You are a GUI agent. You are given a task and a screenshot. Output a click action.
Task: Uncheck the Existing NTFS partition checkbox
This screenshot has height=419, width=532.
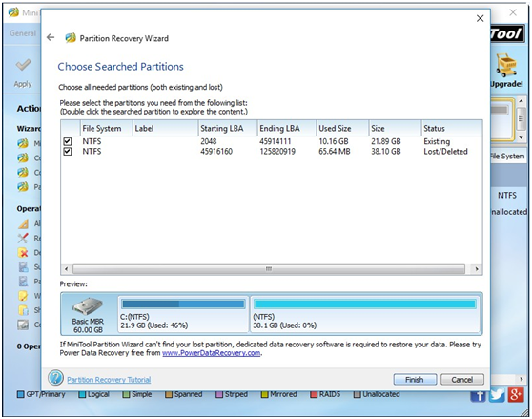[x=67, y=141]
